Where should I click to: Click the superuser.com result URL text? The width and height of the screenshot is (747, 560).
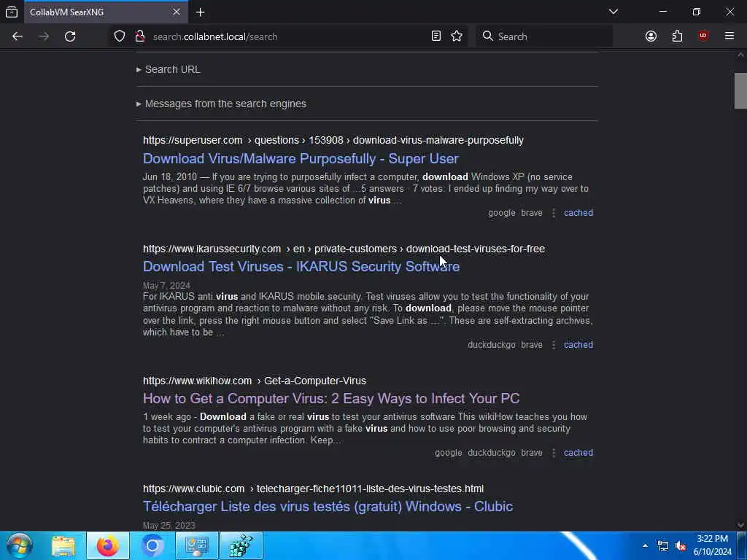point(333,141)
